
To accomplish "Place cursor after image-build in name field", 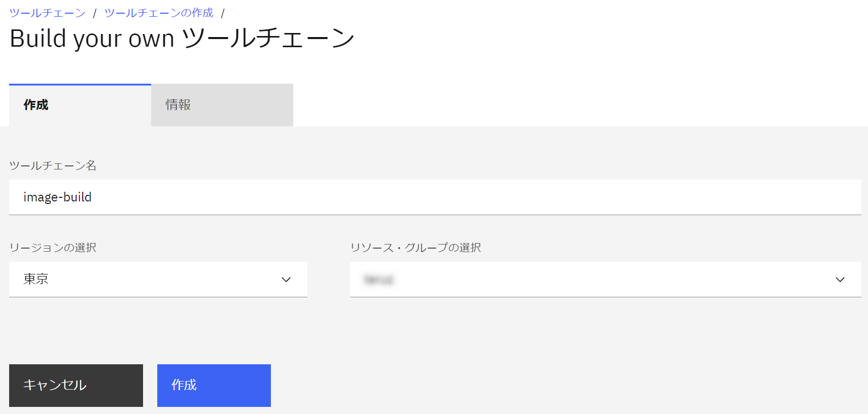I will (94, 197).
